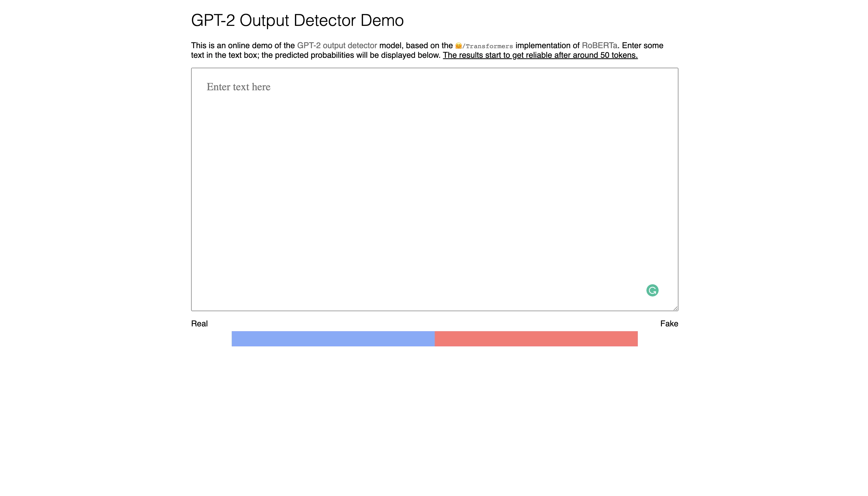Click the Real label on left side
Viewport: 868px width, 496px height.
pos(199,324)
